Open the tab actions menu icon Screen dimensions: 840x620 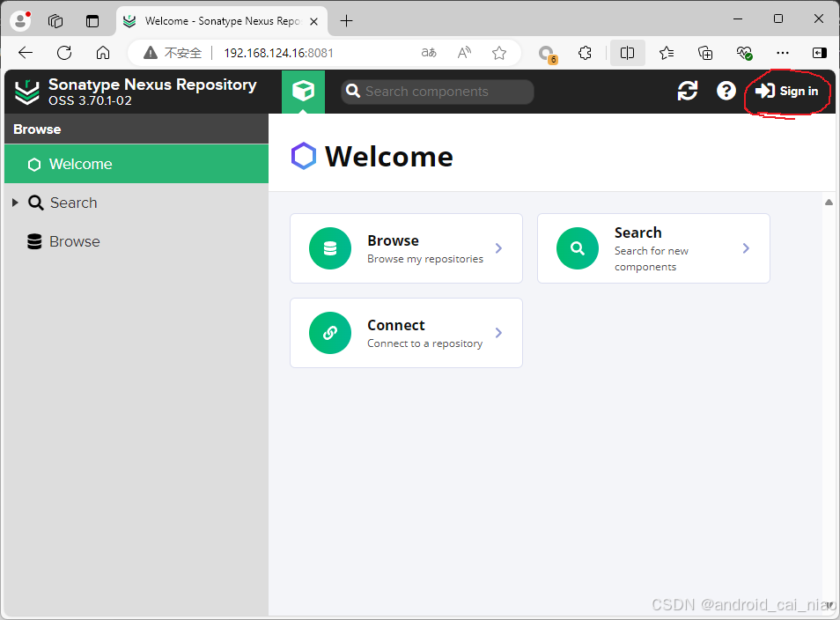92,21
